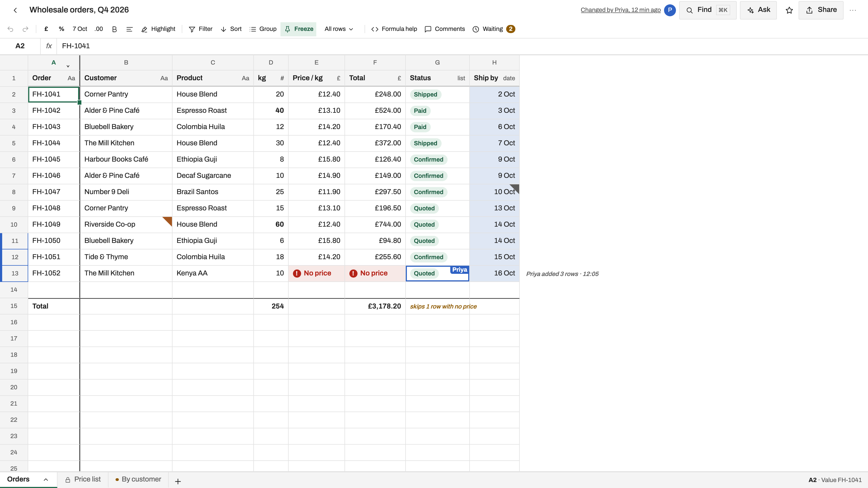Open the Changed by Priya history link
Viewport: 868px width, 488px height.
tap(620, 10)
